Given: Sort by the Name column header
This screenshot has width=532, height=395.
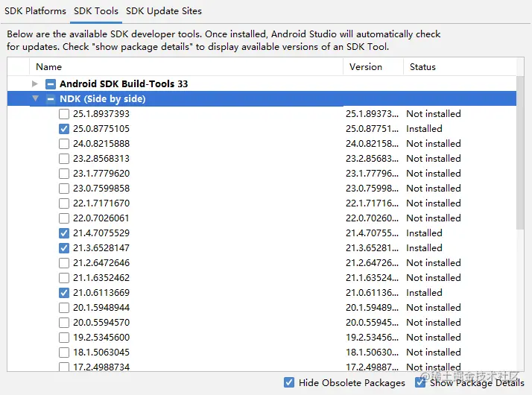Looking at the screenshot, I should point(186,67).
